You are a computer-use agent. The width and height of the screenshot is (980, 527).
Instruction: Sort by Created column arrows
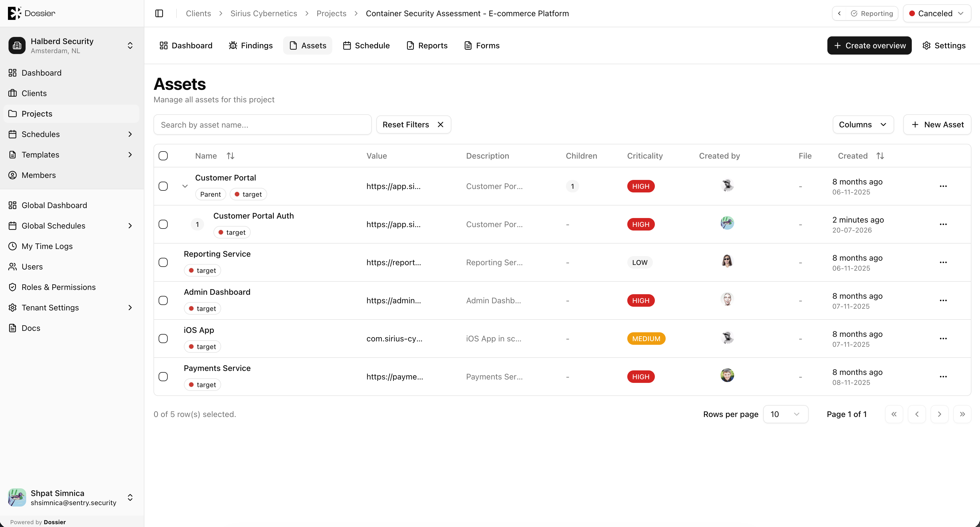[x=880, y=155]
